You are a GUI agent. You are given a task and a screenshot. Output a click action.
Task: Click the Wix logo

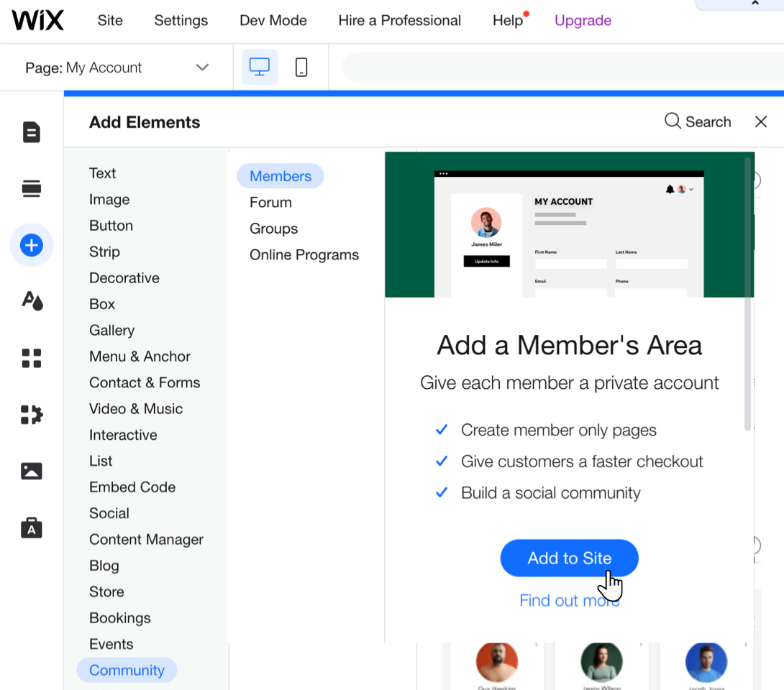coord(37,20)
